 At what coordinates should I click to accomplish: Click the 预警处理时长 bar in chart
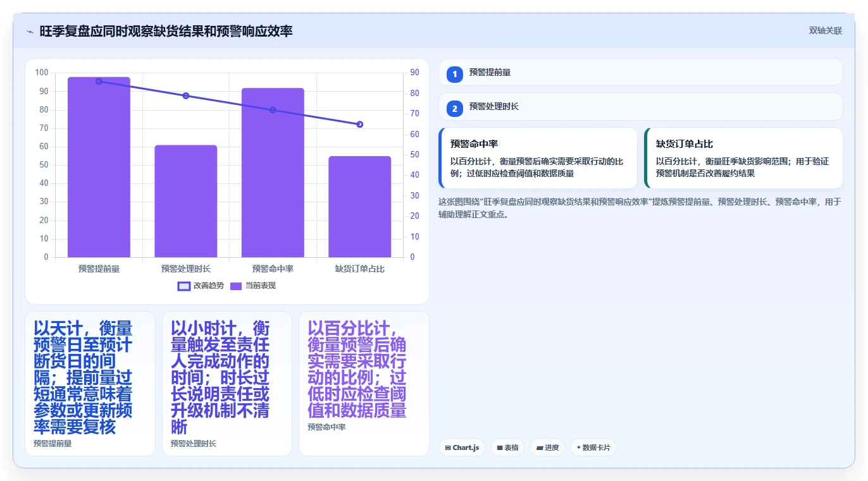coord(186,201)
